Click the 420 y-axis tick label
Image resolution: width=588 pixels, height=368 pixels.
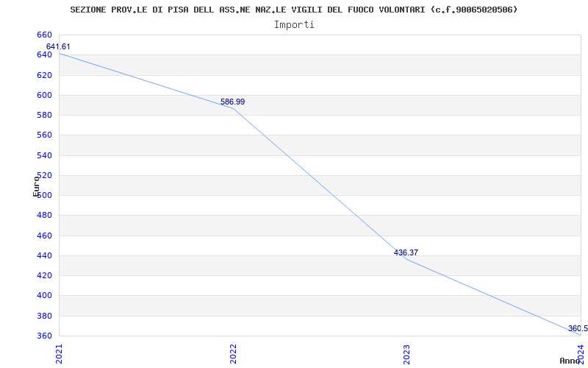[44, 275]
